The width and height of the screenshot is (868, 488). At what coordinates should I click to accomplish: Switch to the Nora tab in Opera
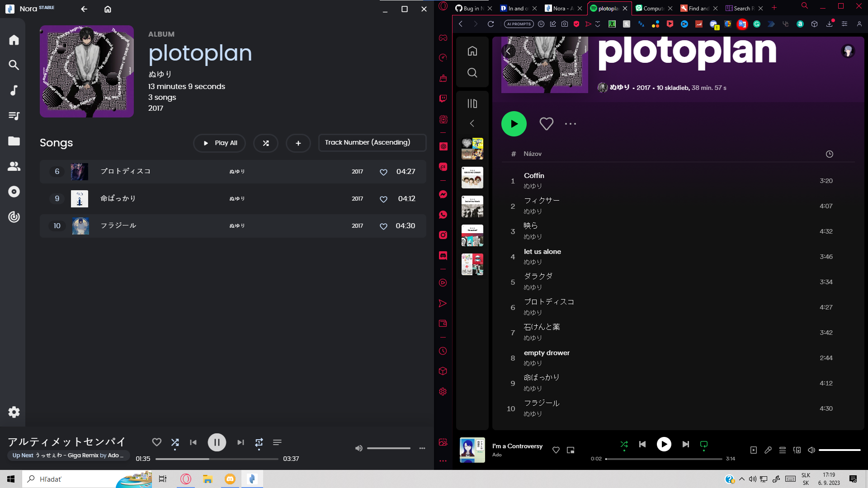point(561,8)
